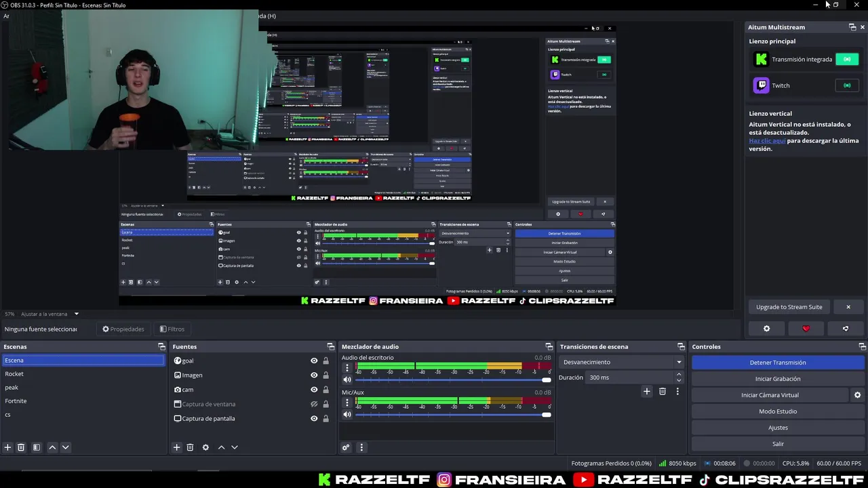Move selected scene down in Escenas
Screen dimensions: 868x488
[x=65, y=447]
